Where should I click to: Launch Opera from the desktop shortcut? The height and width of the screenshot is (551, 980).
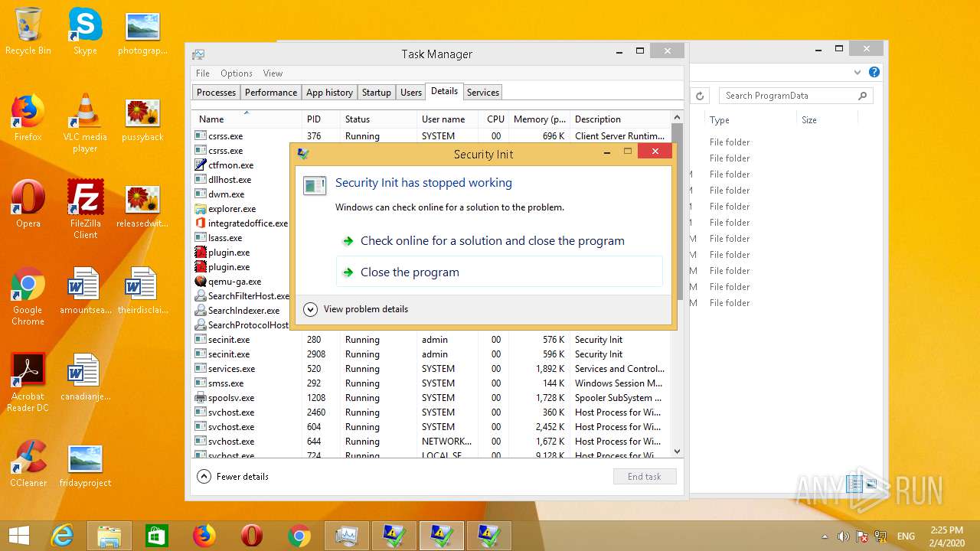tap(28, 204)
